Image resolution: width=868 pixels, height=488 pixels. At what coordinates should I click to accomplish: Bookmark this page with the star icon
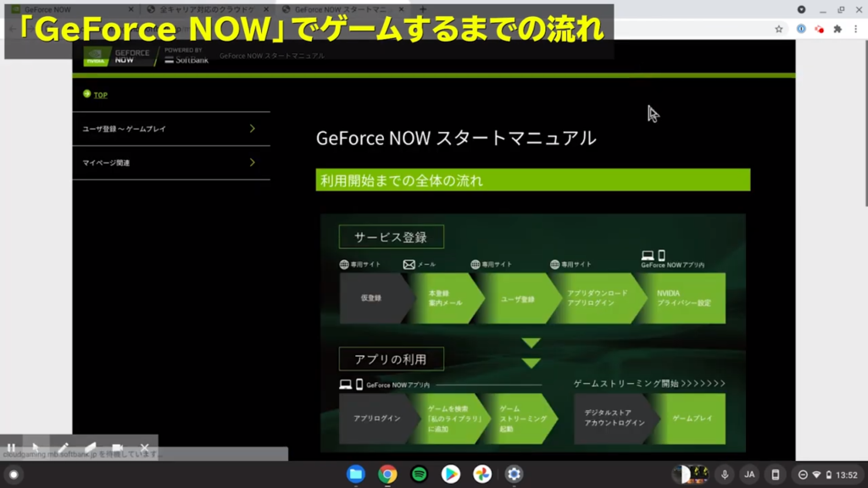pyautogui.click(x=779, y=29)
